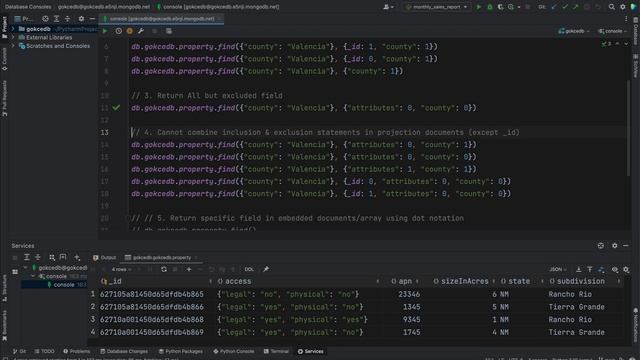The height and width of the screenshot is (360, 640).
Task: Expand Scratches and Consoles node
Action: click(x=13, y=46)
